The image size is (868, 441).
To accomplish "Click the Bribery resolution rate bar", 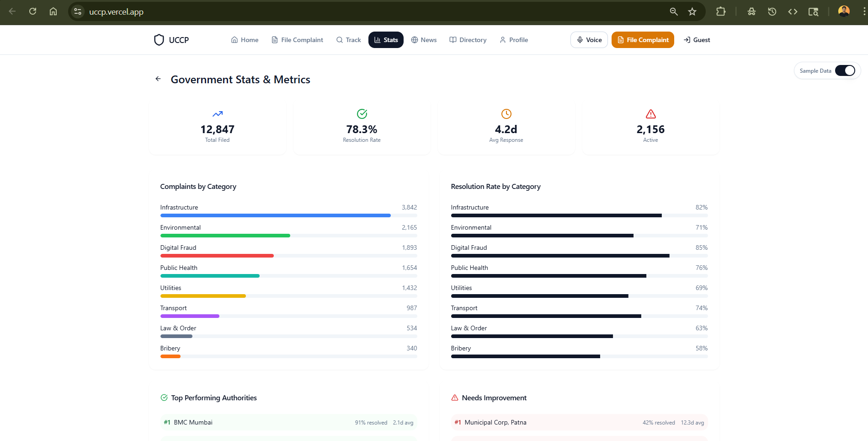I will [x=526, y=356].
